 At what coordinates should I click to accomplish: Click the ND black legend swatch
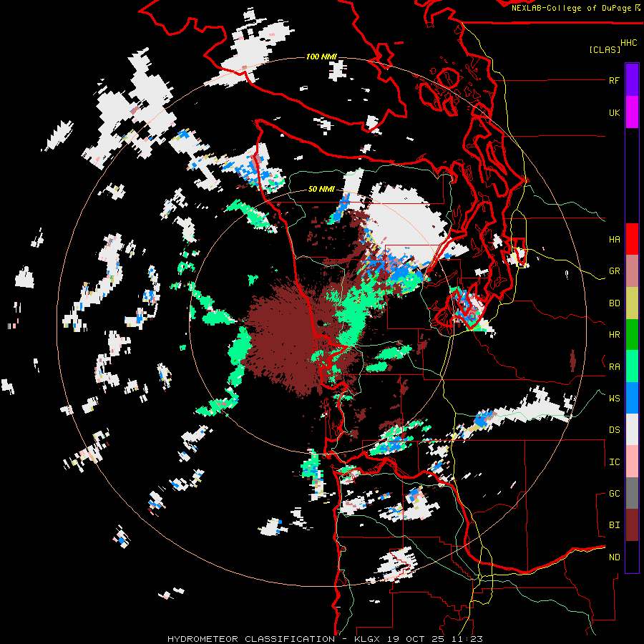632,557
